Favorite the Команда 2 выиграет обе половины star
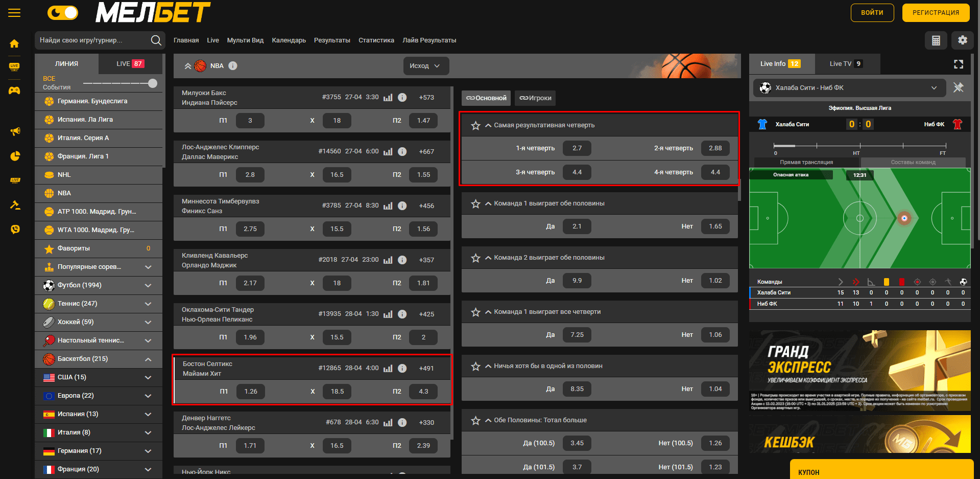 tap(475, 258)
